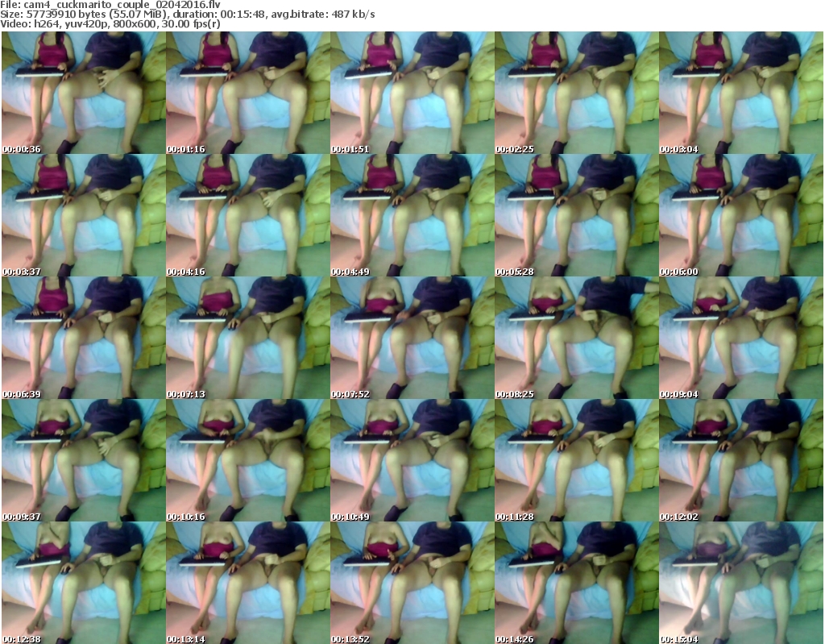Select the frame stamped 00:13:14
Viewport: 825px width, 644px height.
[248, 583]
